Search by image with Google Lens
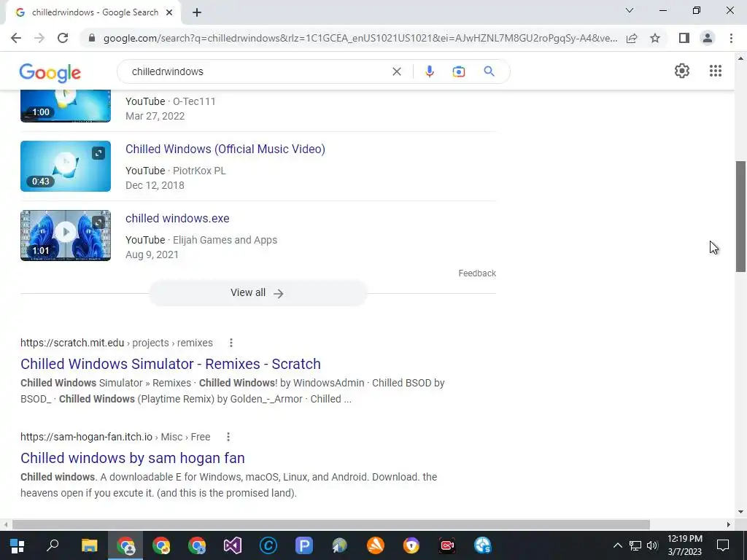This screenshot has height=560, width=747. tap(459, 71)
